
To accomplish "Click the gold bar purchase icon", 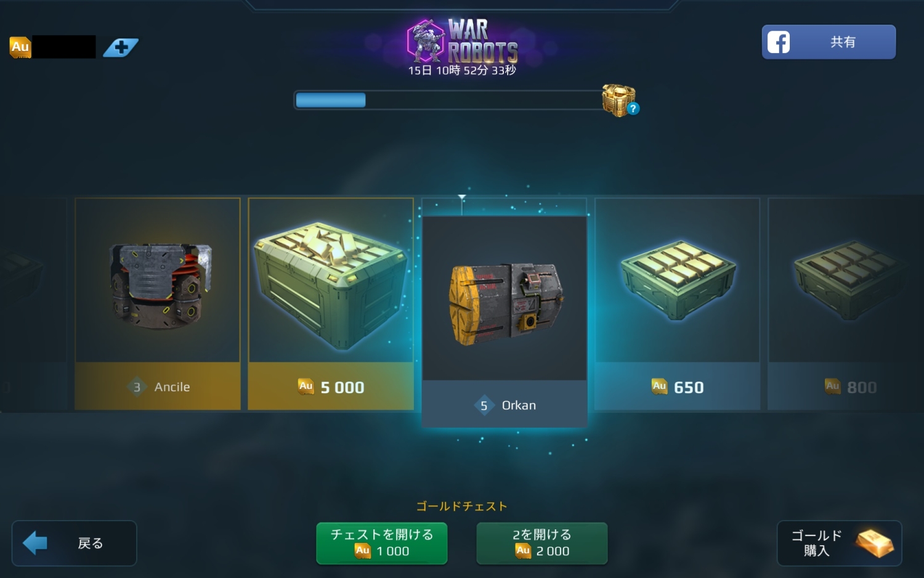I will pyautogui.click(x=874, y=543).
